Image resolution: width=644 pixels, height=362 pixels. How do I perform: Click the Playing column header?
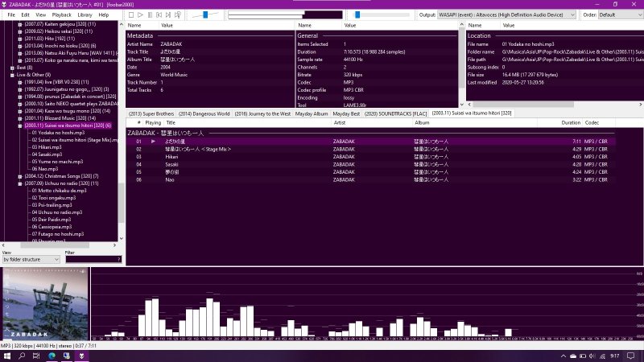[x=153, y=123]
